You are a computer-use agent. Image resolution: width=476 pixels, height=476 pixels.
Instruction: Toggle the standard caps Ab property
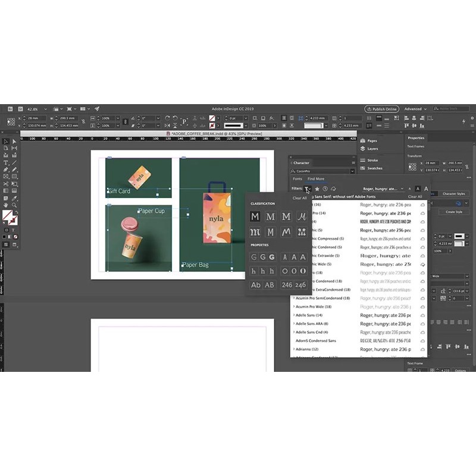coord(256,285)
